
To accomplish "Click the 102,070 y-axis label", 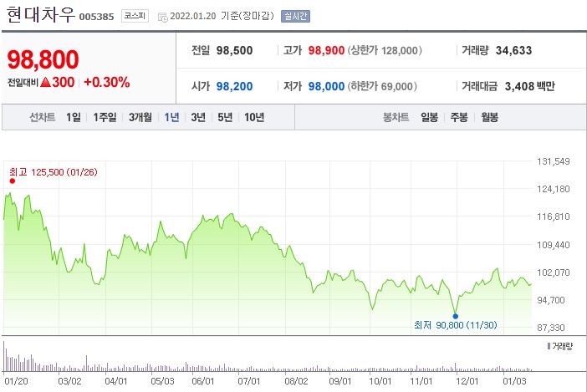I will [x=554, y=272].
